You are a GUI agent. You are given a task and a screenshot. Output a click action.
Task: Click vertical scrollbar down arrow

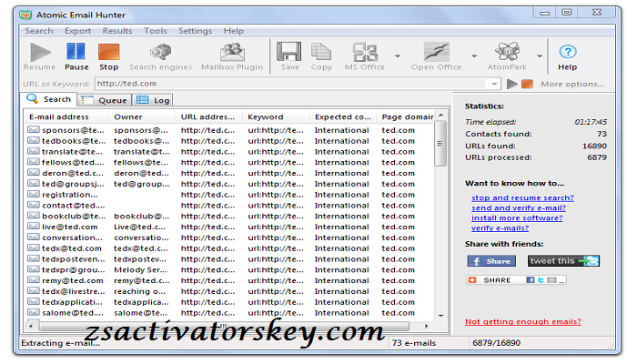pyautogui.click(x=440, y=316)
